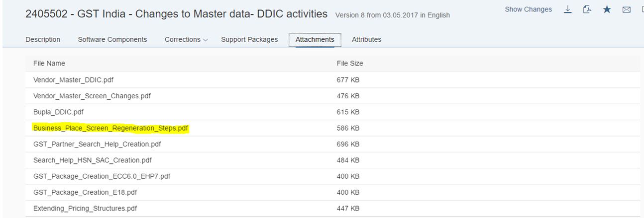Screen dimensions: 644x218
Task: Click the email envelope icon
Action: pos(627,9)
